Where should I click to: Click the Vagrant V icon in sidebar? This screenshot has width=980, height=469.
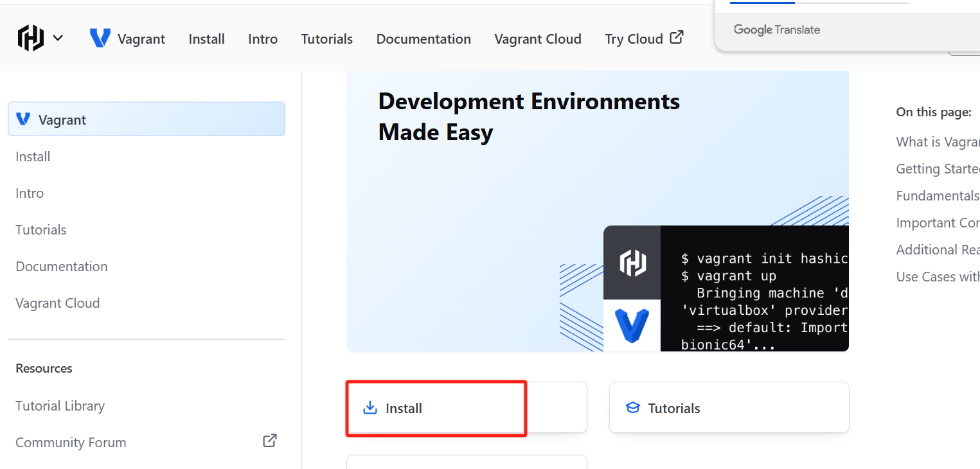point(24,119)
